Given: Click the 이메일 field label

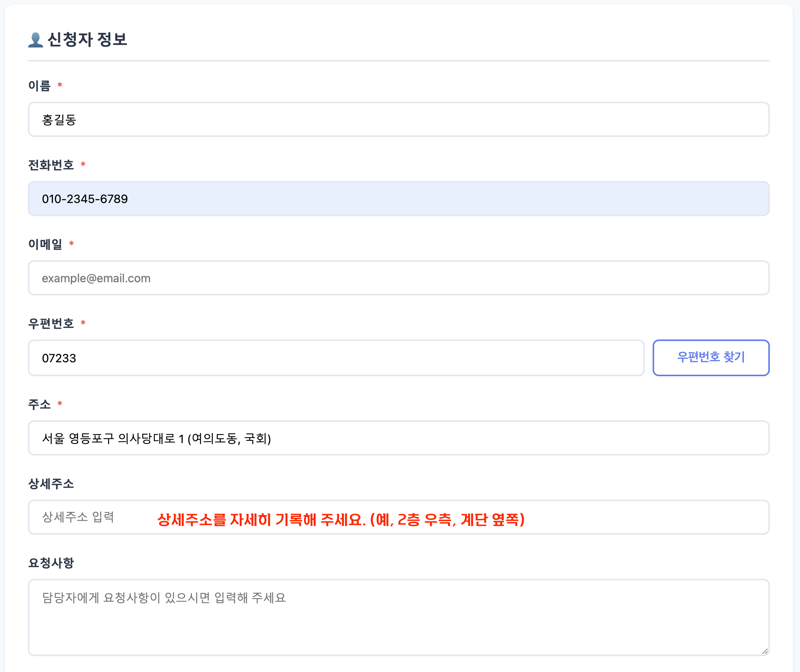Looking at the screenshot, I should tap(45, 244).
